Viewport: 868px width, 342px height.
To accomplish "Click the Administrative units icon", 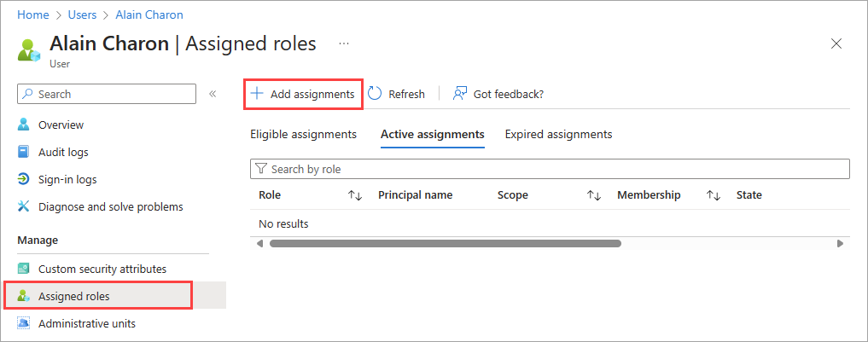I will [x=24, y=323].
